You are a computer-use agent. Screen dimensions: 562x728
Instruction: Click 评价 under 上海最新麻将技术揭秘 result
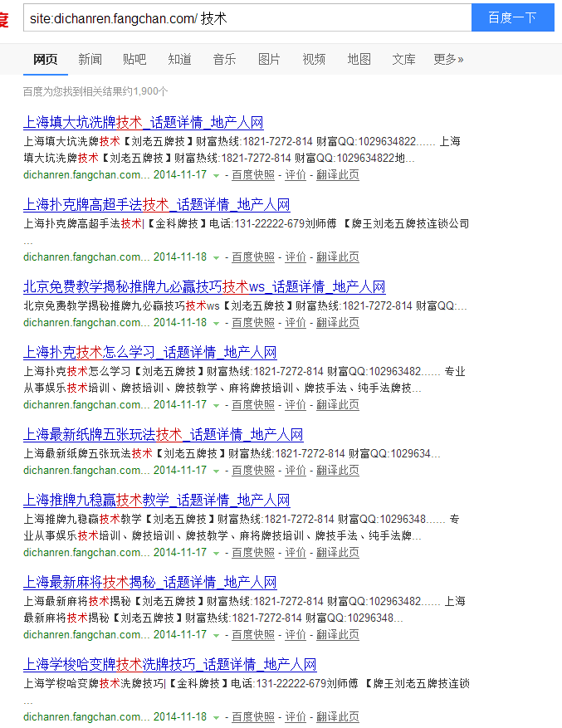(x=296, y=635)
